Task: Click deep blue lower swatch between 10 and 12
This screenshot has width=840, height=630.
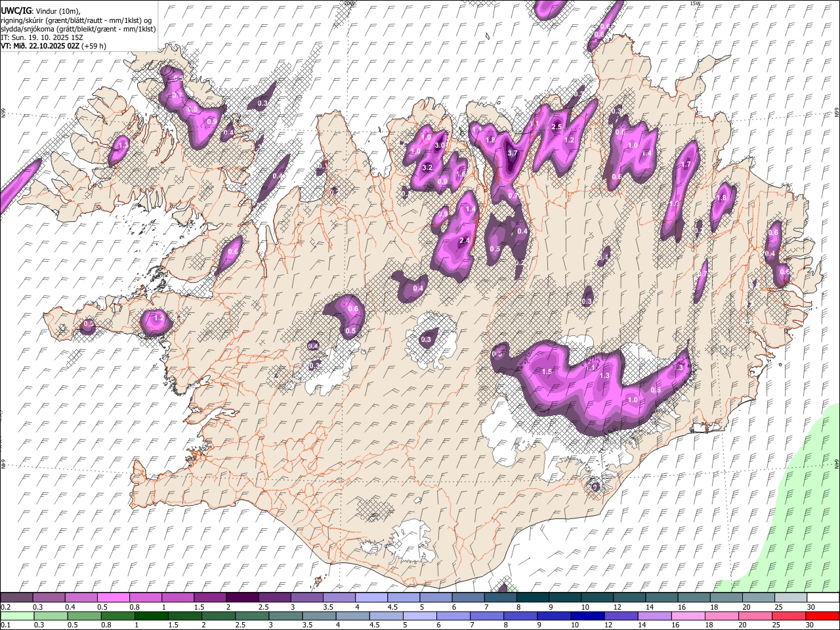Action: click(x=587, y=616)
